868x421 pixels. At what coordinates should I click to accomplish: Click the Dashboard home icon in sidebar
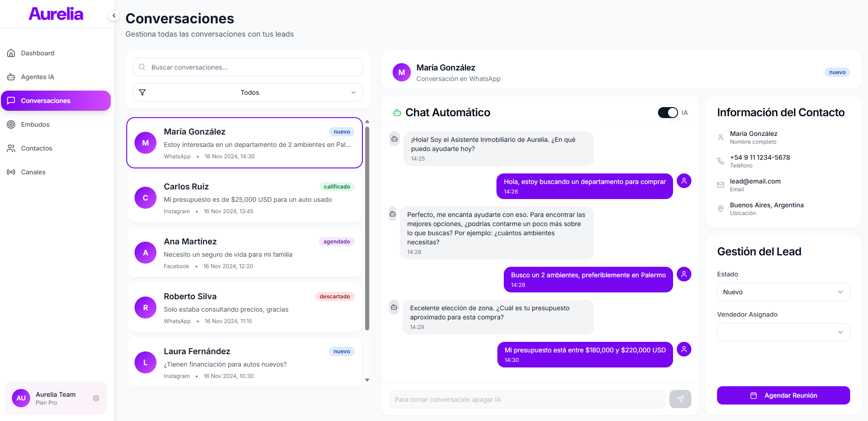tap(11, 53)
